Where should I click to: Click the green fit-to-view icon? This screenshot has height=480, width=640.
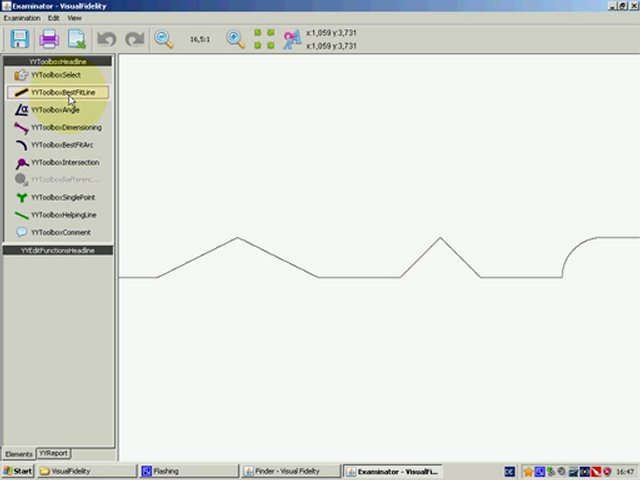pyautogui.click(x=264, y=39)
